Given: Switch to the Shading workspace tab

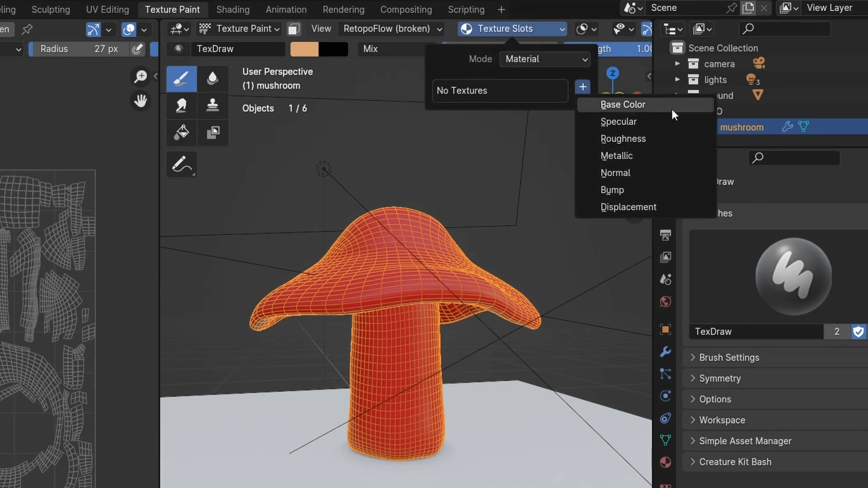Looking at the screenshot, I should 232,9.
